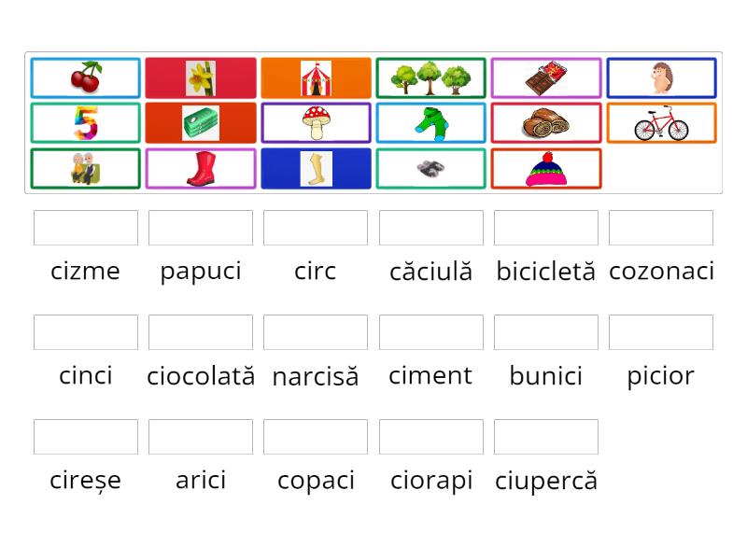Click the circus tent image
The image size is (747, 560).
point(316,77)
